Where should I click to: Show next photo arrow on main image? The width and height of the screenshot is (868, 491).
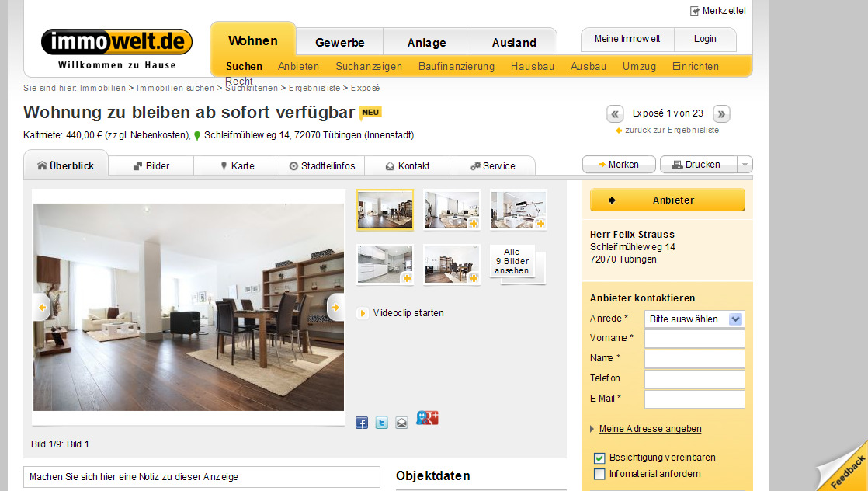click(335, 307)
